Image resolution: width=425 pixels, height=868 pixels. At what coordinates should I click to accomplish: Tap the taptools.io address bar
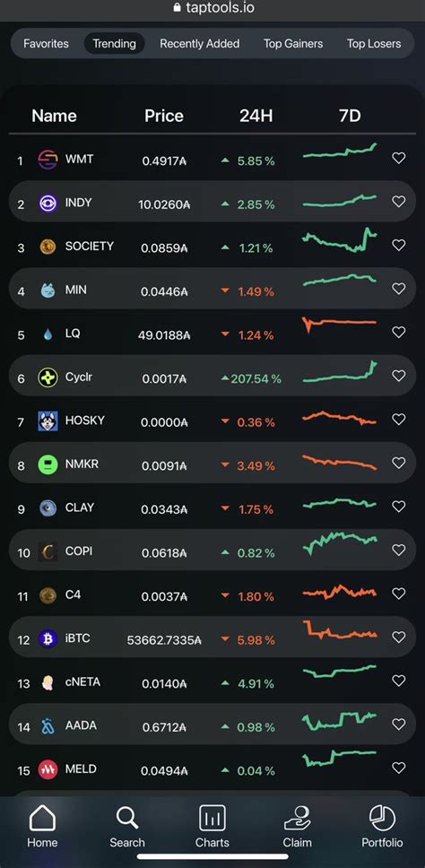[212, 8]
